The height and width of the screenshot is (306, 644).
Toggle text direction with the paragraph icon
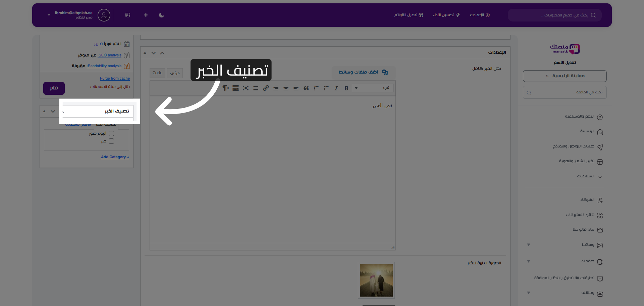tap(225, 88)
